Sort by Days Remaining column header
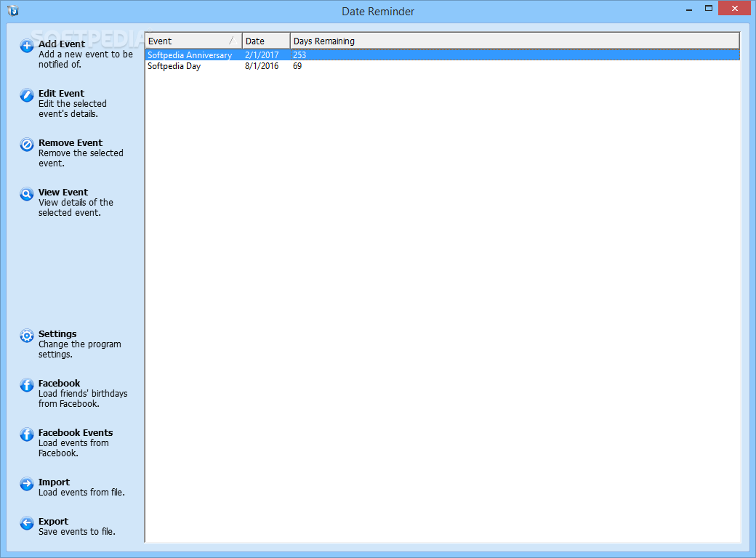The width and height of the screenshot is (756, 558). [515, 41]
